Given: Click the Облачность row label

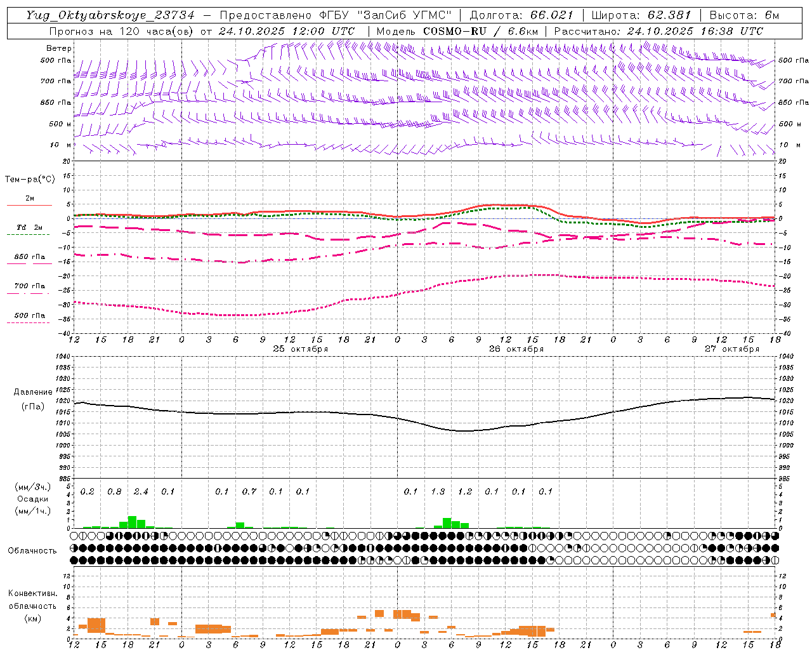Looking at the screenshot, I should (x=32, y=551).
